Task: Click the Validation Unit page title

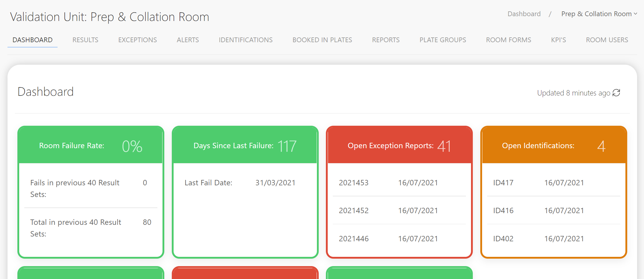Action: pos(110,17)
